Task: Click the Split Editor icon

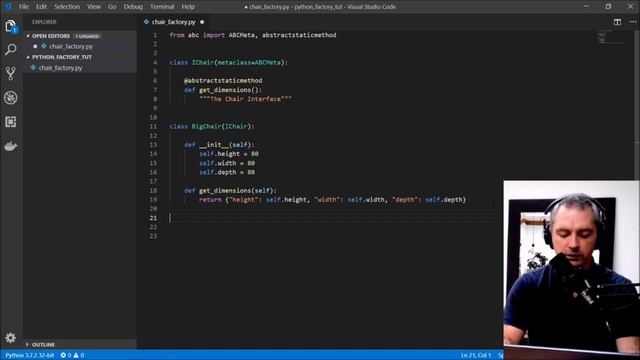Action: [x=617, y=22]
